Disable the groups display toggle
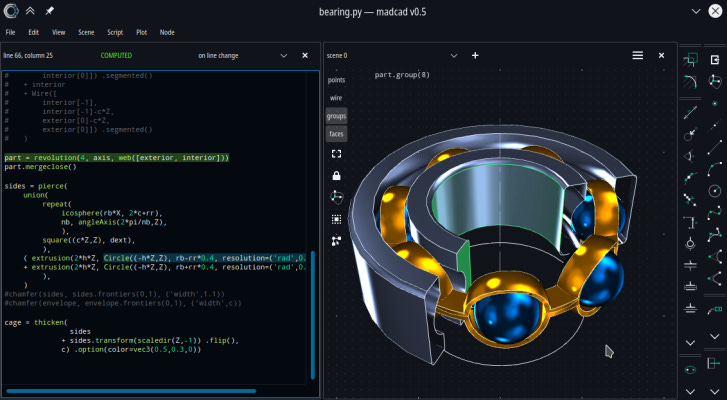 337,116
